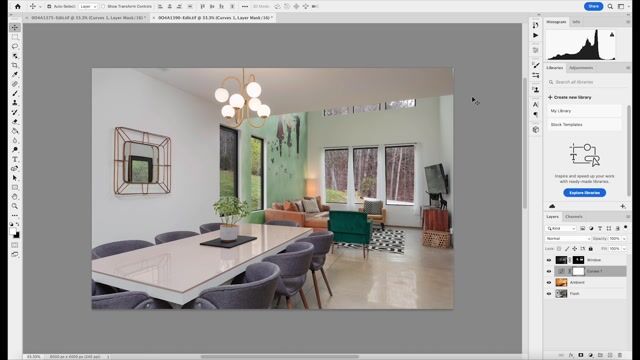Open the search magnifier icon top right
640x360 pixels.
pyautogui.click(x=610, y=6)
